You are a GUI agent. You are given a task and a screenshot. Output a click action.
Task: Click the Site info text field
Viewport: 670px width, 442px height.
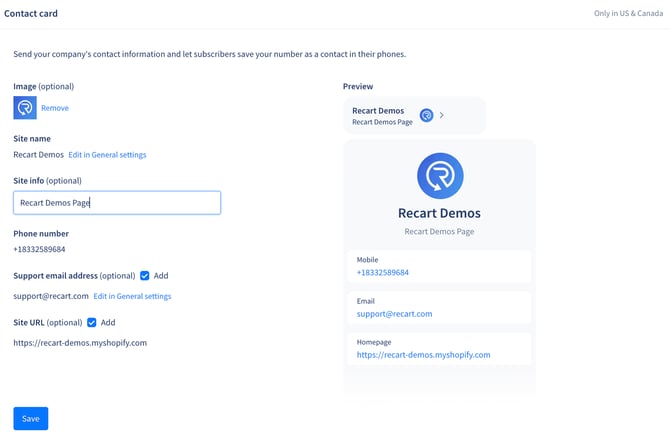(x=117, y=203)
